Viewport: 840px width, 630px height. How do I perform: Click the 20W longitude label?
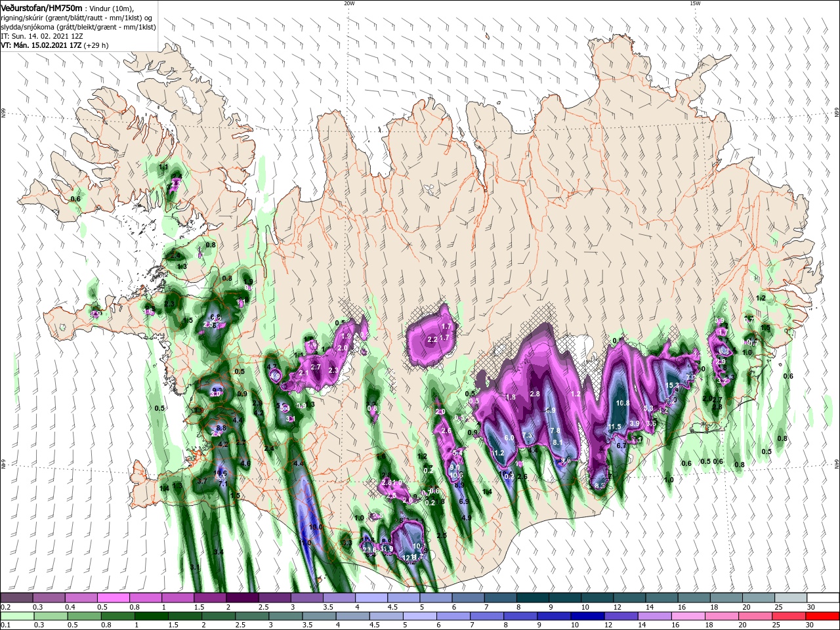tap(349, 3)
